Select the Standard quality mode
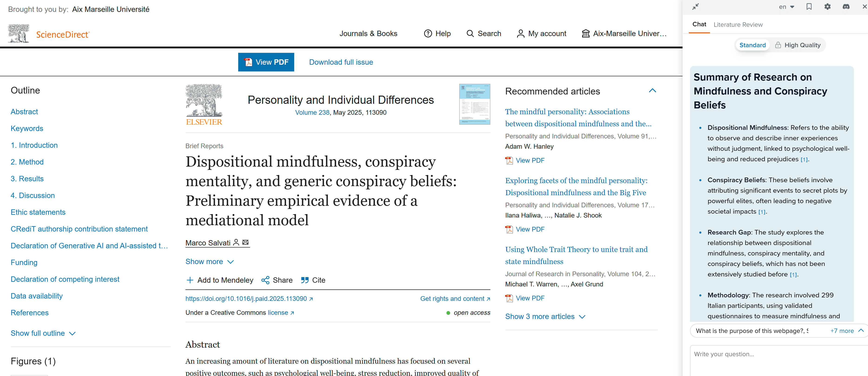Screen dimensions: 868x376 click(752, 45)
